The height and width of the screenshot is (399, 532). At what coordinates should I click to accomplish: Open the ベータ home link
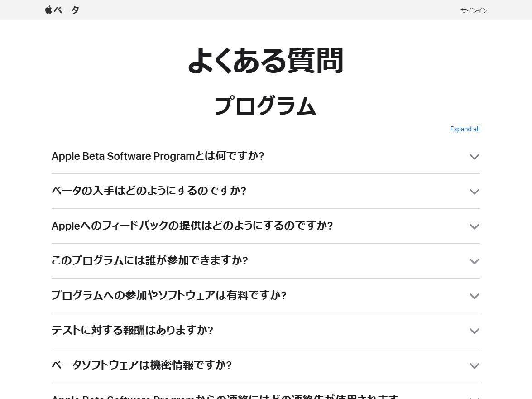66,10
